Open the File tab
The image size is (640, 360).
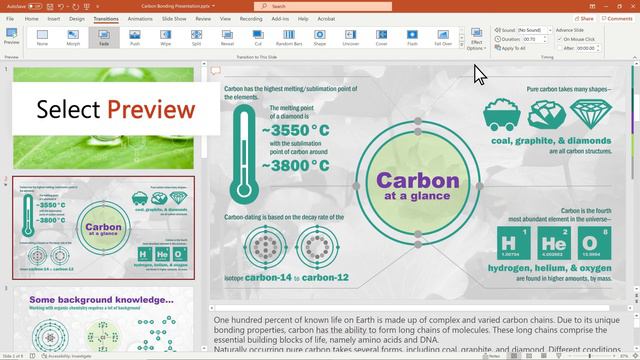tap(10, 19)
